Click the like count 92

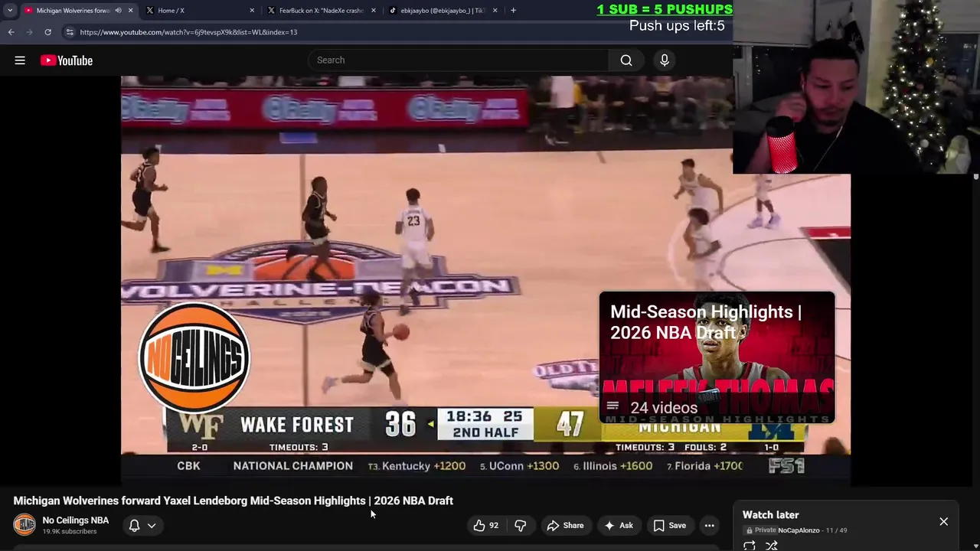tap(494, 526)
